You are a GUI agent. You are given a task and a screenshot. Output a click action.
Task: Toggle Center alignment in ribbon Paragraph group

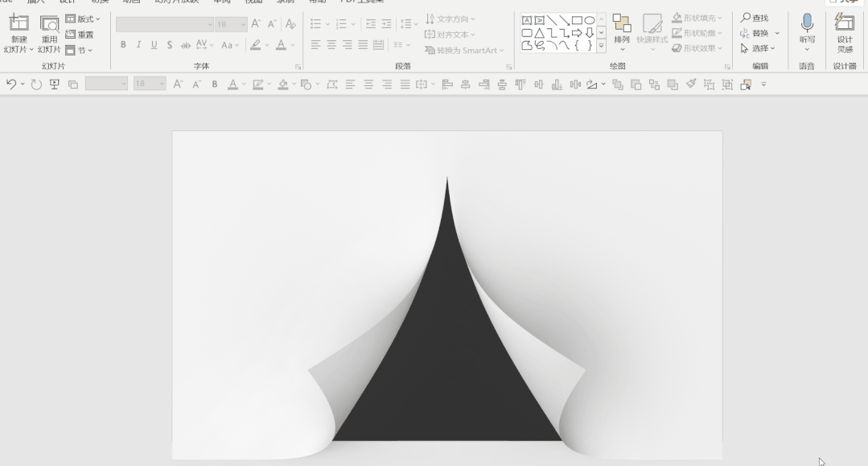pyautogui.click(x=331, y=45)
